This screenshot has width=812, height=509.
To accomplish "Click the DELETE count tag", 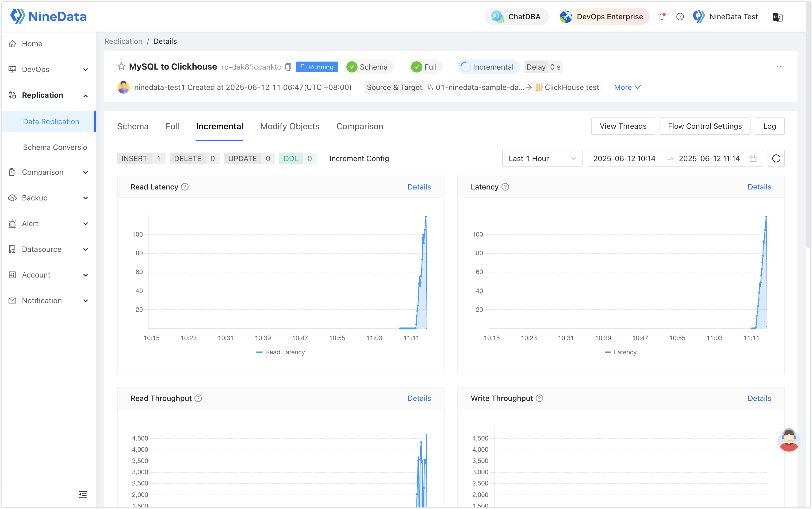I will pyautogui.click(x=194, y=158).
